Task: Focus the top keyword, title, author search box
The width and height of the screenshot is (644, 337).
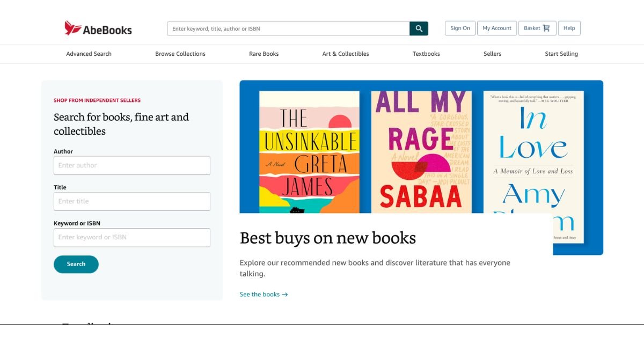Action: [288, 28]
